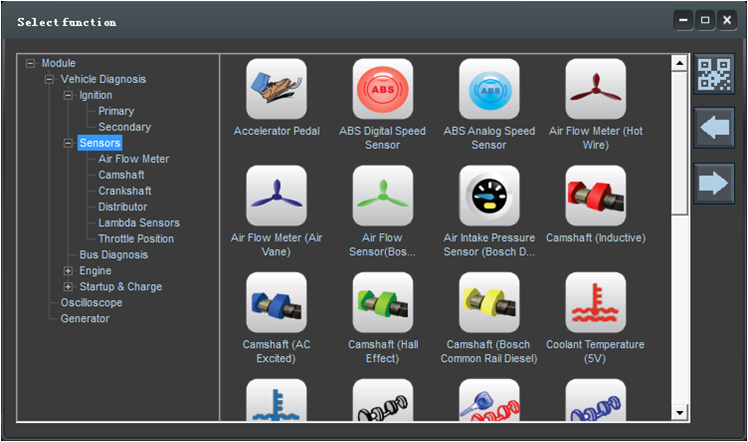Select the Camshaft (Inductive) icon
The width and height of the screenshot is (748, 442).
click(595, 196)
